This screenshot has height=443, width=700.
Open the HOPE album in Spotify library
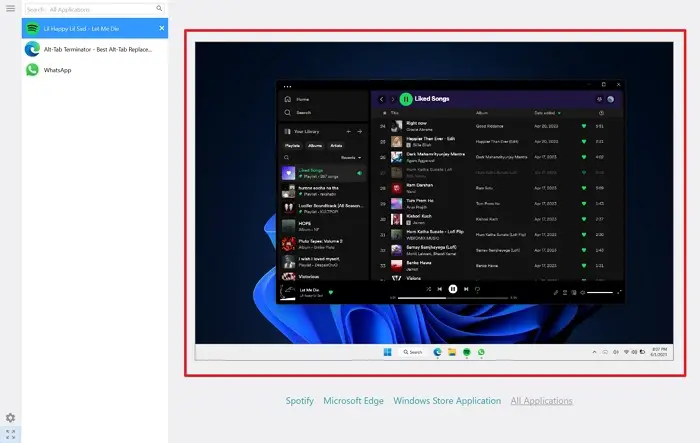click(324, 226)
